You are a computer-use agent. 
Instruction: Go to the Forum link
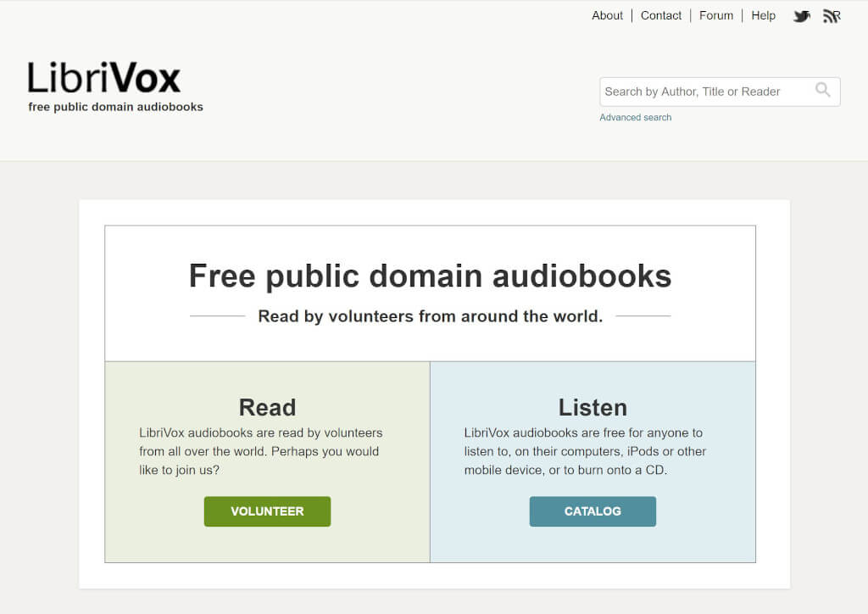click(x=715, y=15)
